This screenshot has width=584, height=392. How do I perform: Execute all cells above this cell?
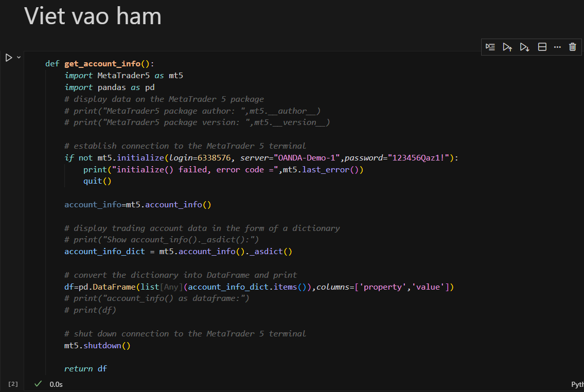pyautogui.click(x=507, y=47)
